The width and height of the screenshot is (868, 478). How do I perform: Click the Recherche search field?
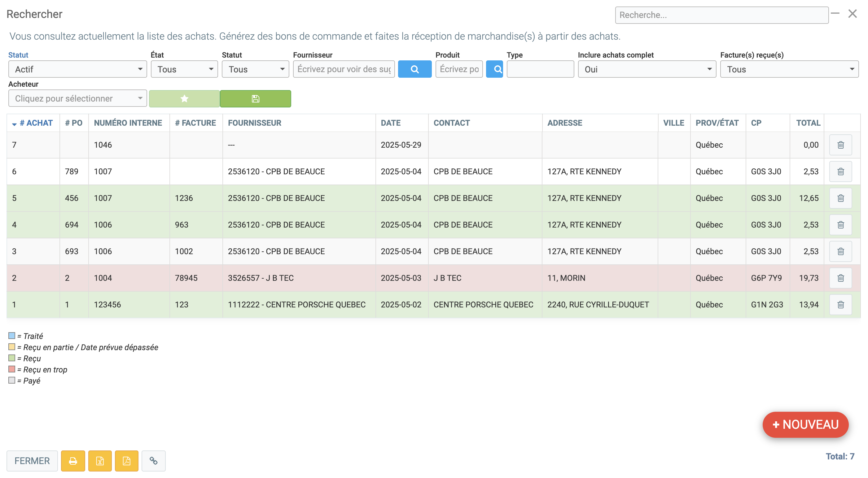coord(721,15)
